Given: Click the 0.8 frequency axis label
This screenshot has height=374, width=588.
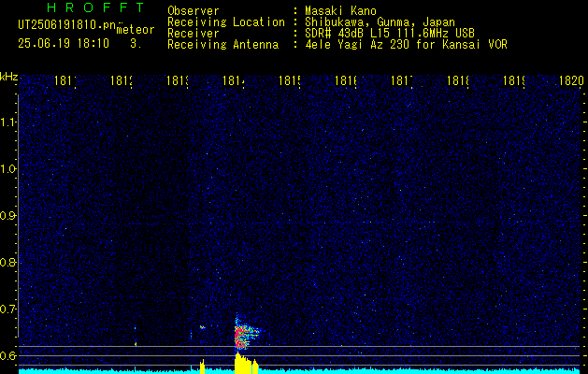Looking at the screenshot, I should tap(7, 262).
